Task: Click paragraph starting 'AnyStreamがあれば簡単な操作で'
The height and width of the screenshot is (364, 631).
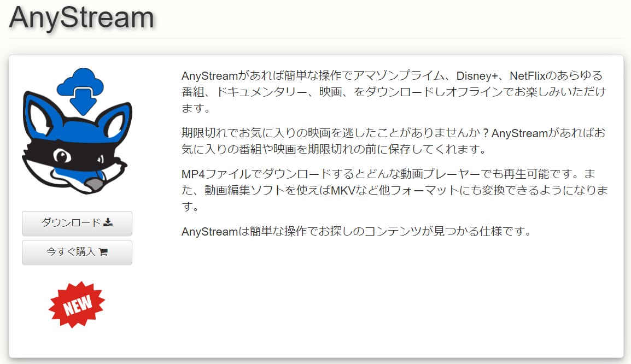Action: tap(394, 92)
